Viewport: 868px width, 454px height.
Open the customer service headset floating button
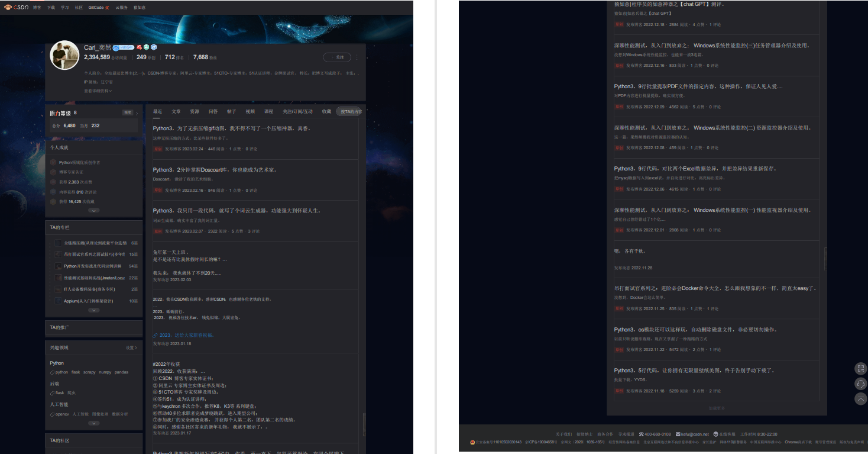click(x=861, y=384)
